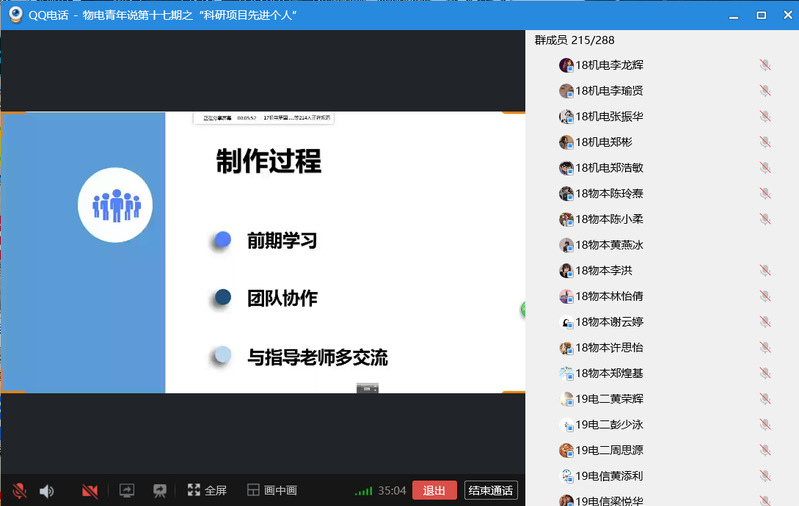Unmute your microphone in the call toolbar
This screenshot has width=799, height=506.
pos(18,491)
